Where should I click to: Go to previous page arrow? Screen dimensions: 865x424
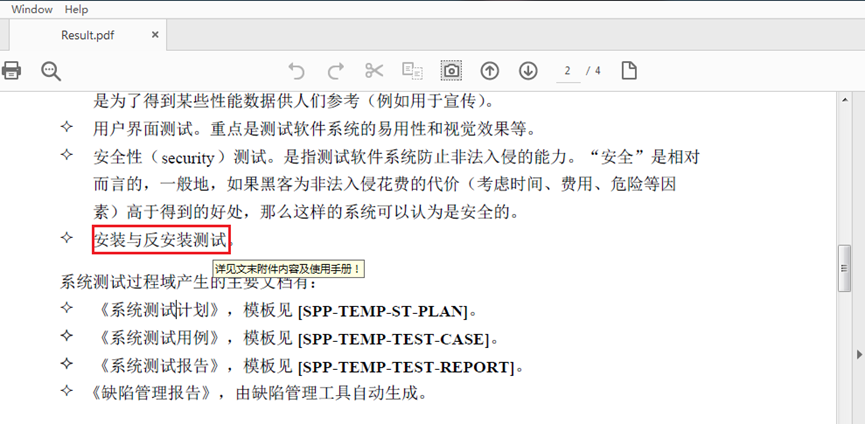pos(489,71)
